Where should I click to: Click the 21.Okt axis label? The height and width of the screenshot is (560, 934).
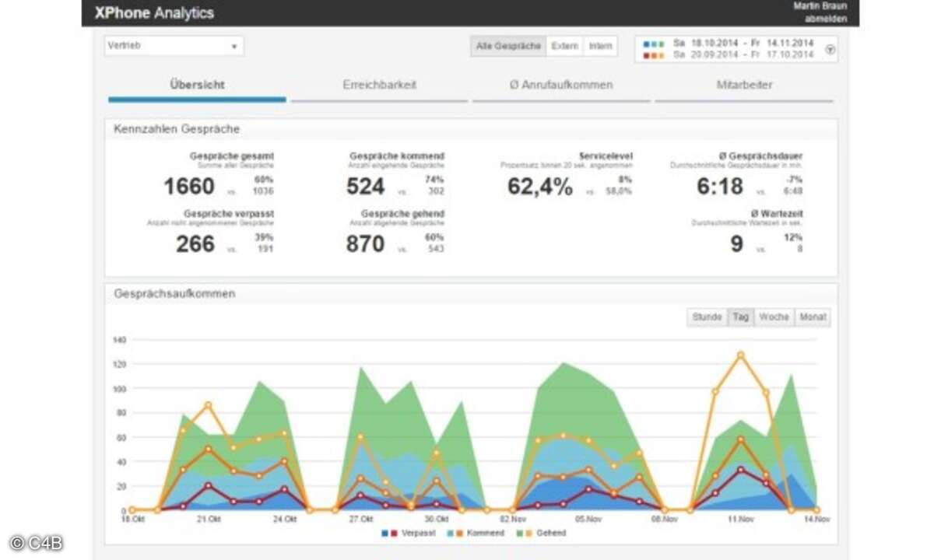tap(208, 518)
